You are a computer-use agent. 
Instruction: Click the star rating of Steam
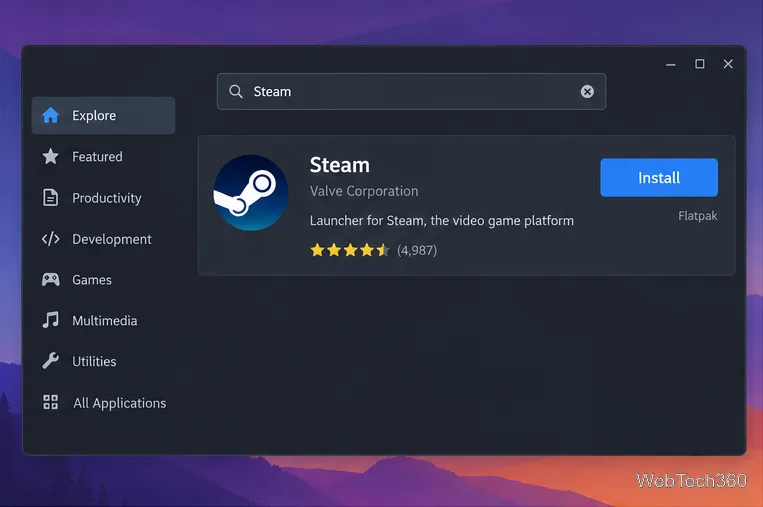click(x=349, y=250)
